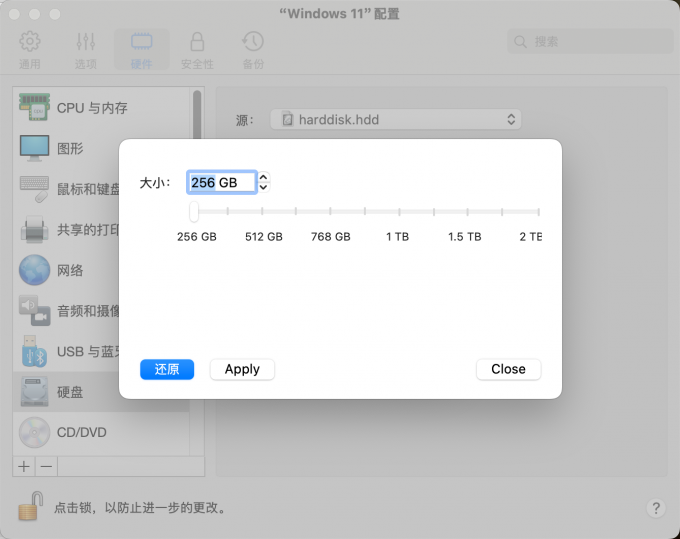
Task: Click the shared printer icon
Action: (34, 229)
